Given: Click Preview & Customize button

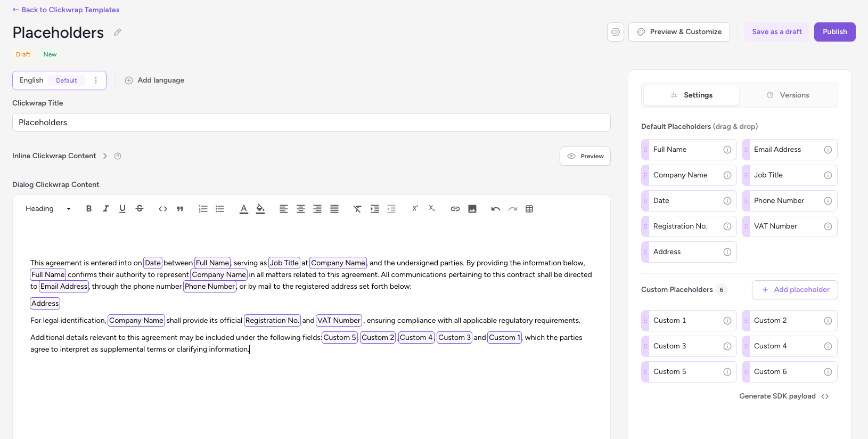Looking at the screenshot, I should (x=679, y=32).
